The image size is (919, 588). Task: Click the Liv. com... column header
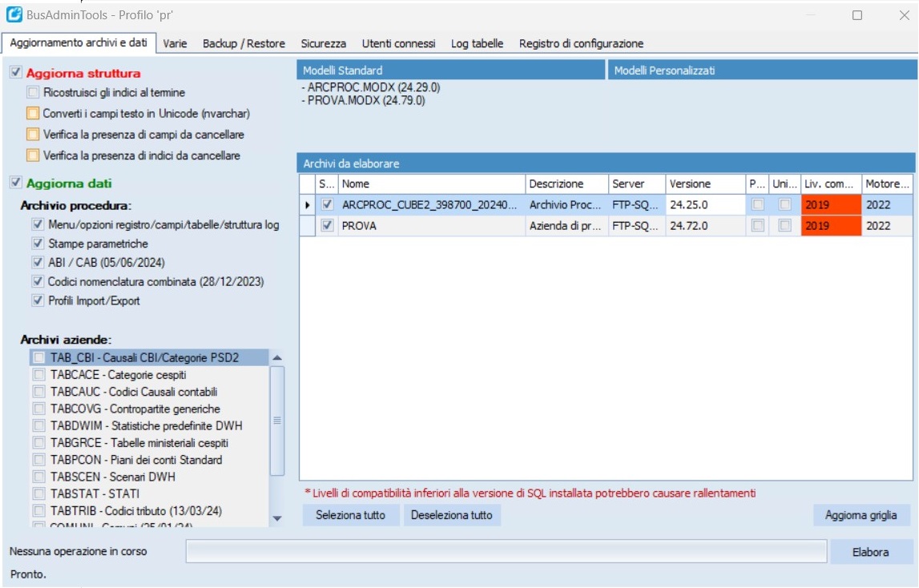(831, 184)
